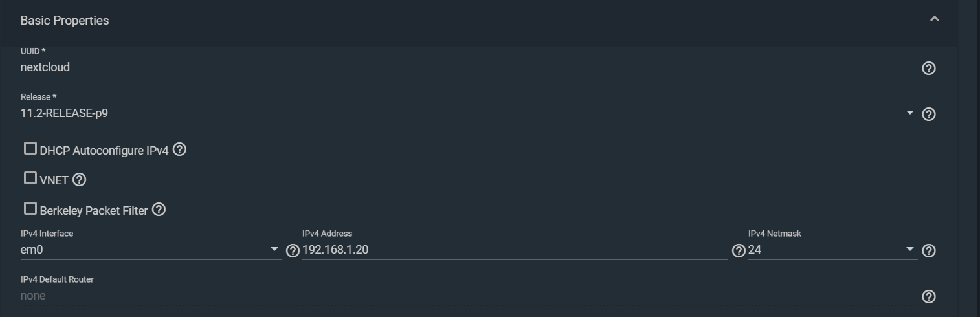Open the Release version dropdown
980x317 pixels.
(x=469, y=113)
